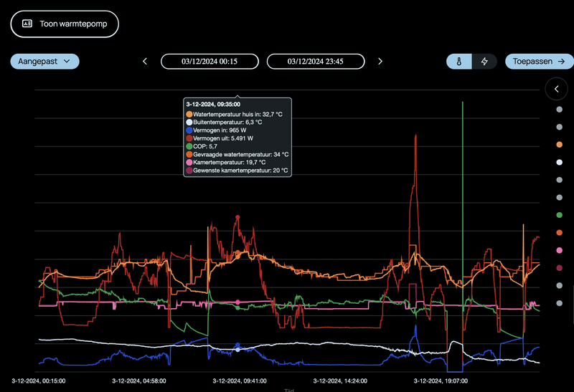This screenshot has height=392, width=574.
Task: Toggle last gray legend dot at bottom
Action: point(560,303)
